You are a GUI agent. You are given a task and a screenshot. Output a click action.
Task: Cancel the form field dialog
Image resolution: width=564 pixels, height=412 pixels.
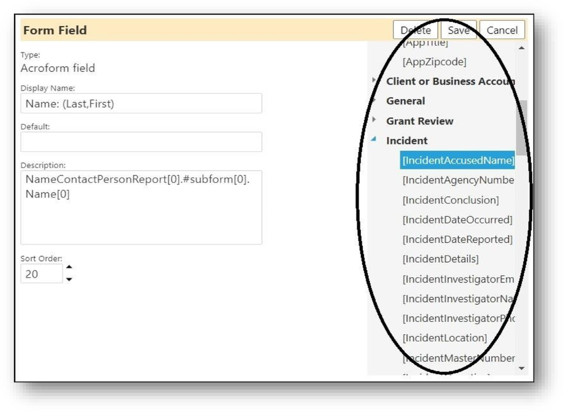[x=502, y=30]
